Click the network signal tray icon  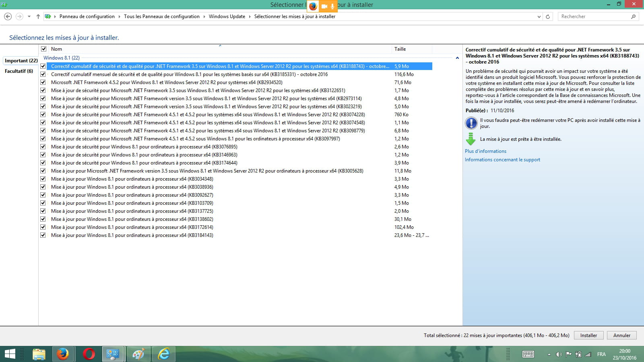588,354
